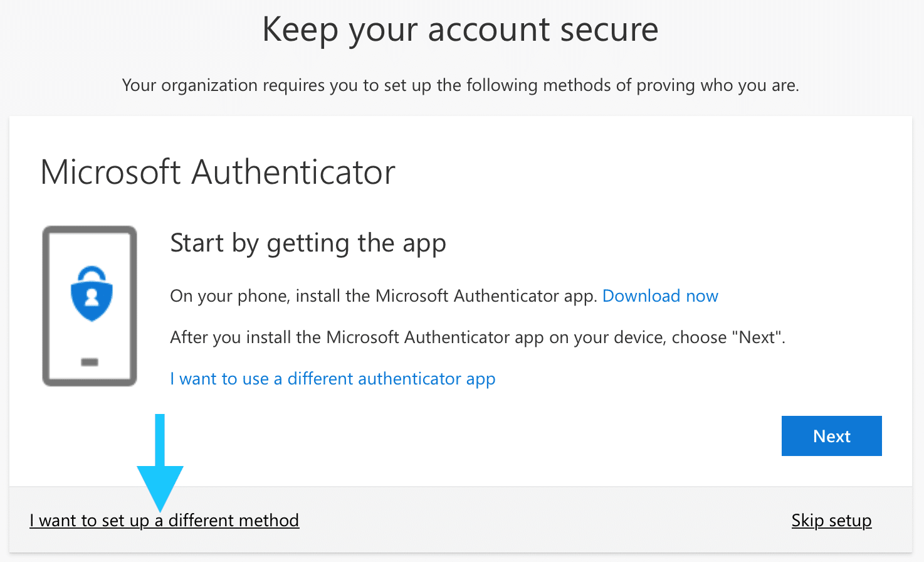
Task: Choose I want to use a different authenticator app
Action: coord(333,379)
